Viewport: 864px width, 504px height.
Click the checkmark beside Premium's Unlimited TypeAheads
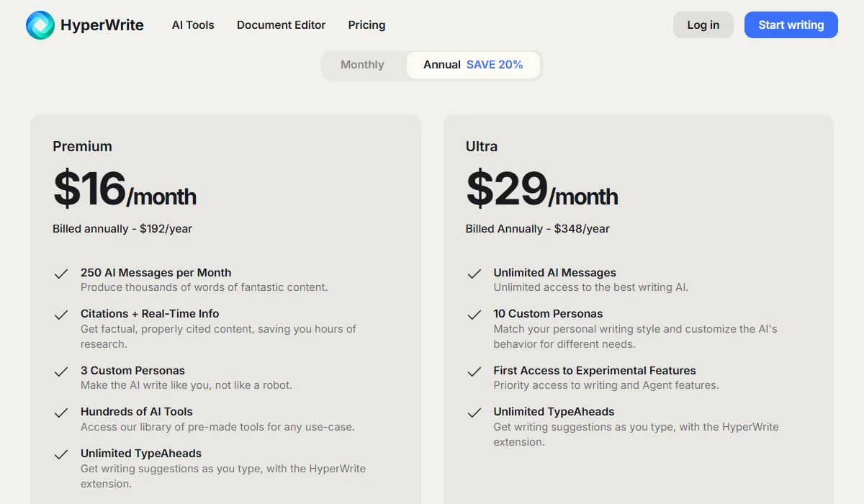pos(61,455)
